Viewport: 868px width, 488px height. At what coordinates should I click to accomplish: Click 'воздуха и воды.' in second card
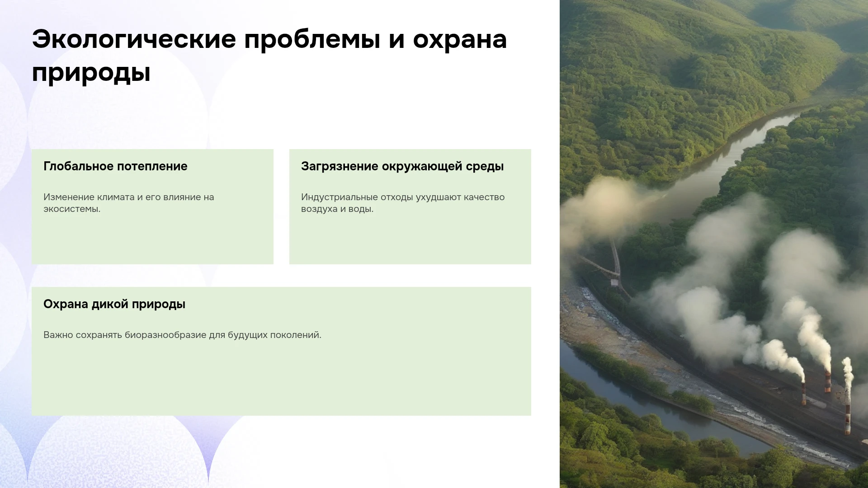337,209
